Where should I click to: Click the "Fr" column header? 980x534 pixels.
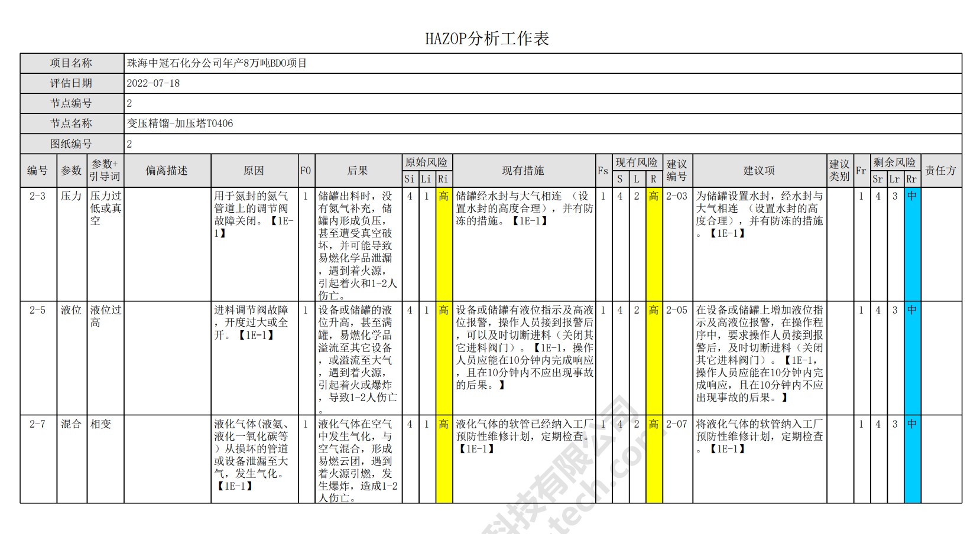(x=861, y=171)
